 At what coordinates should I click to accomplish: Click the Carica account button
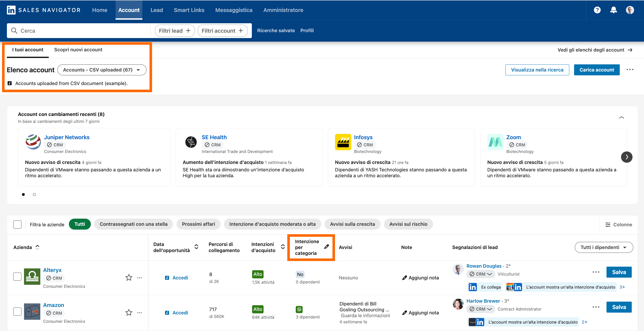[597, 70]
